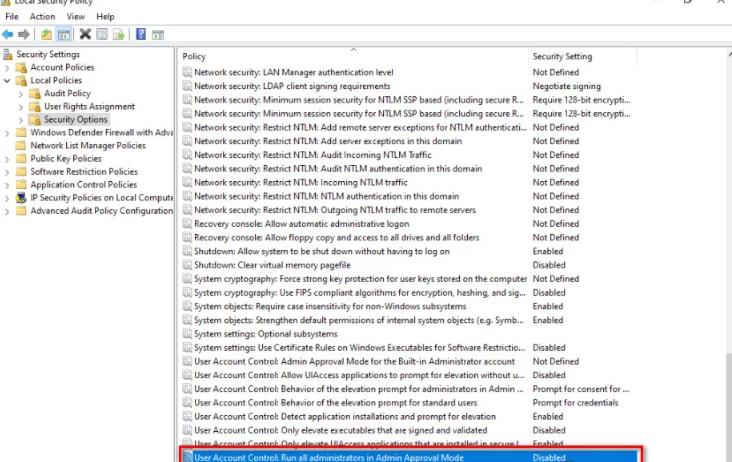Click the icon beside Shutdown: Clear virtual memory pagefile
This screenshot has height=462, width=732.
click(187, 265)
